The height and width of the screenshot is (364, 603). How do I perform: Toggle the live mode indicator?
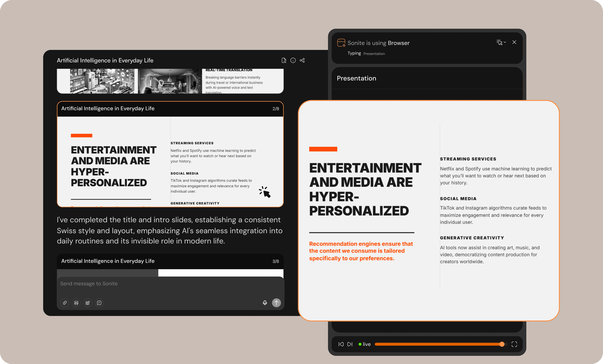point(364,344)
